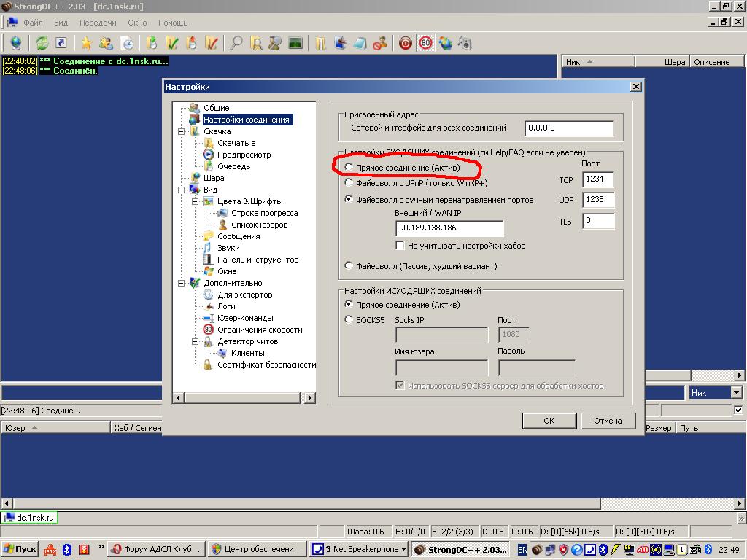747x560 pixels.
Task: Click the UDP port field
Action: (598, 200)
